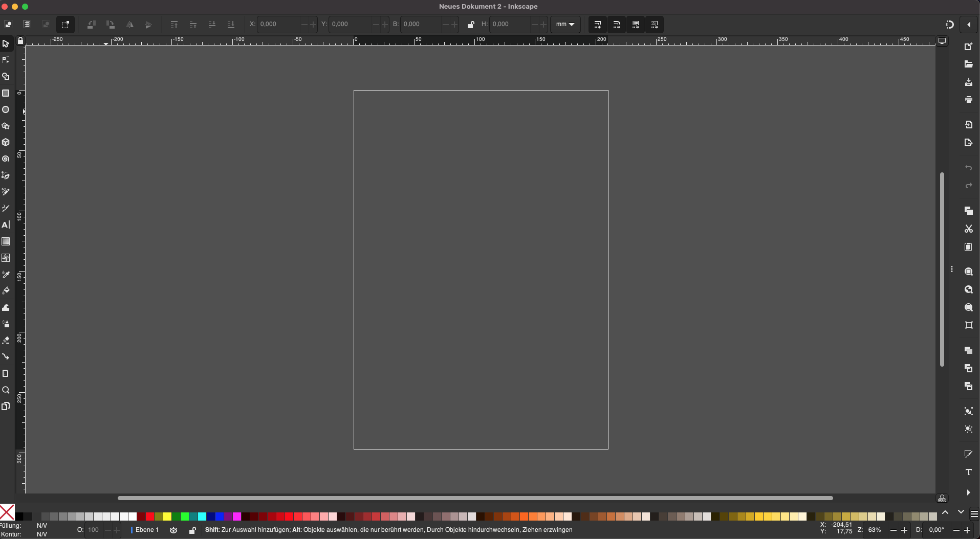Screen dimensions: 980x539
Task: Click Select All in All Layers icon
Action: click(28, 25)
